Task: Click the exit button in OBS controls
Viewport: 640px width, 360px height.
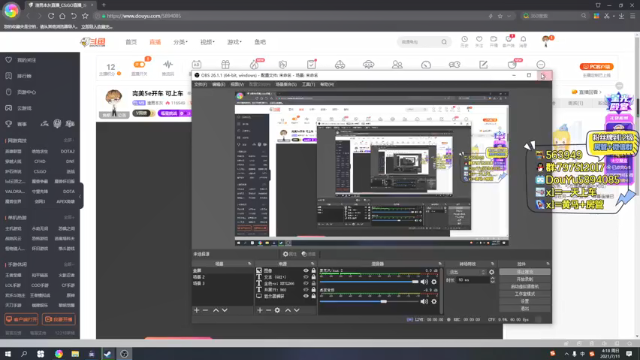Action: pos(524,309)
